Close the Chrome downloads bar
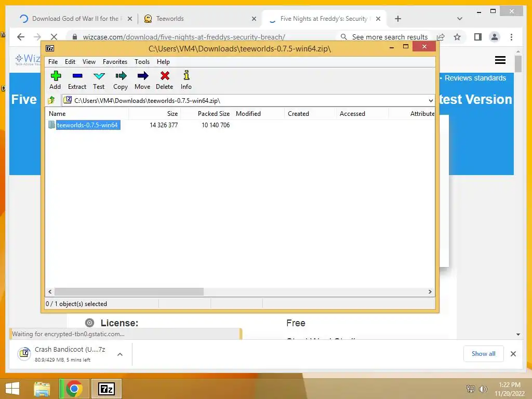The width and height of the screenshot is (532, 399). click(x=513, y=354)
